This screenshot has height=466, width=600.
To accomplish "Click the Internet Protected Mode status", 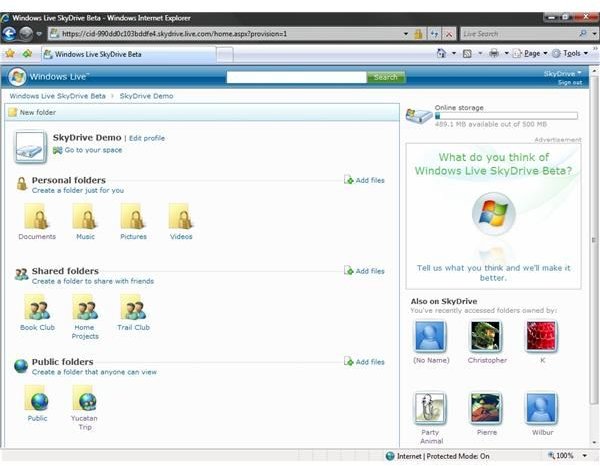I will pos(438,456).
